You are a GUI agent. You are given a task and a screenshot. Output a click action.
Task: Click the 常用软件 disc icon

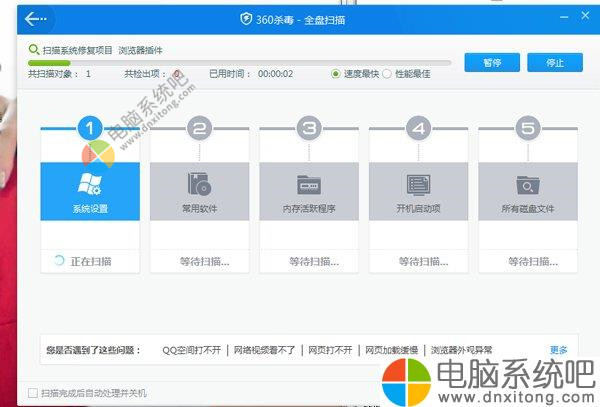[x=199, y=184]
